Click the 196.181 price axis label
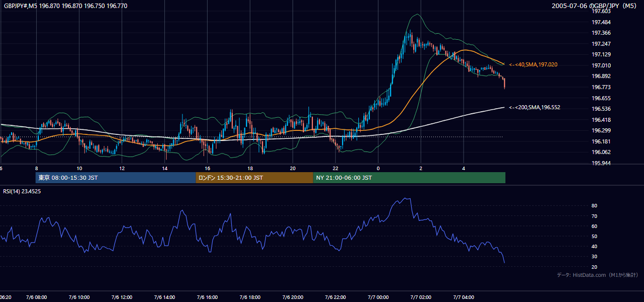 [601, 141]
